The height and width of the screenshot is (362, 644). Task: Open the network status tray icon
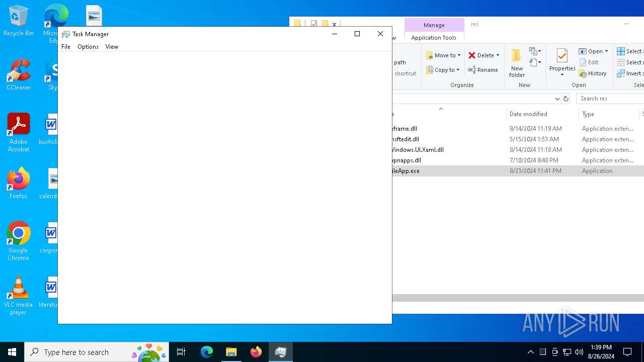coord(567,352)
